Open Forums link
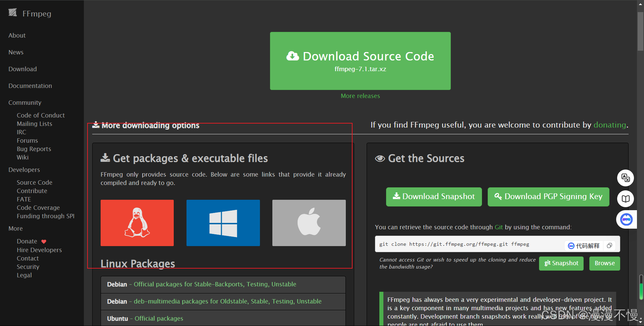The image size is (644, 326). click(x=28, y=140)
